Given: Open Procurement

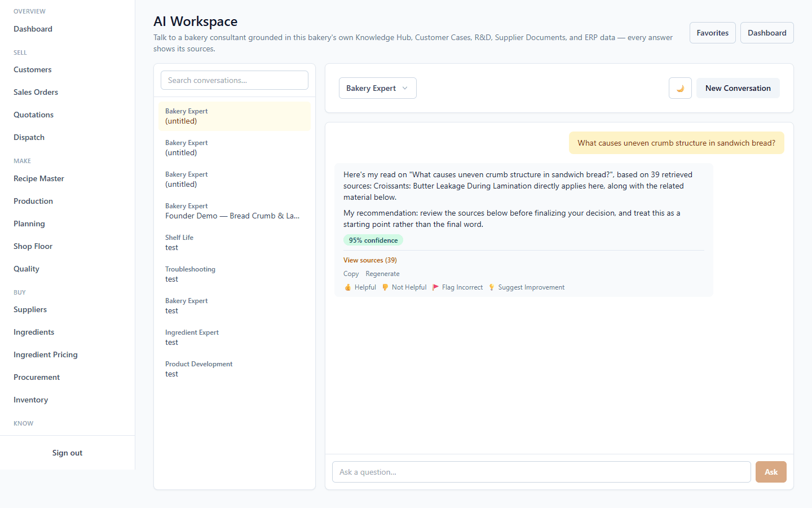Looking at the screenshot, I should (37, 377).
